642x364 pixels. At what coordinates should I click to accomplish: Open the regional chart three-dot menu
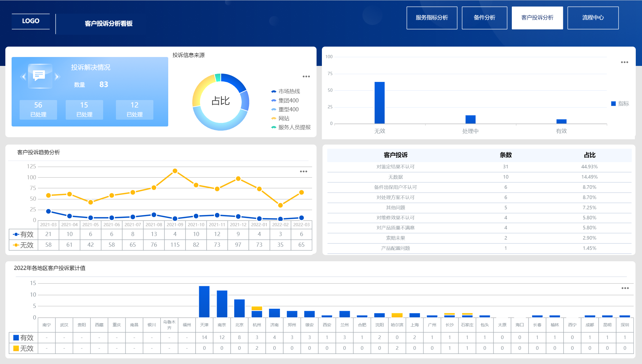coord(625,288)
